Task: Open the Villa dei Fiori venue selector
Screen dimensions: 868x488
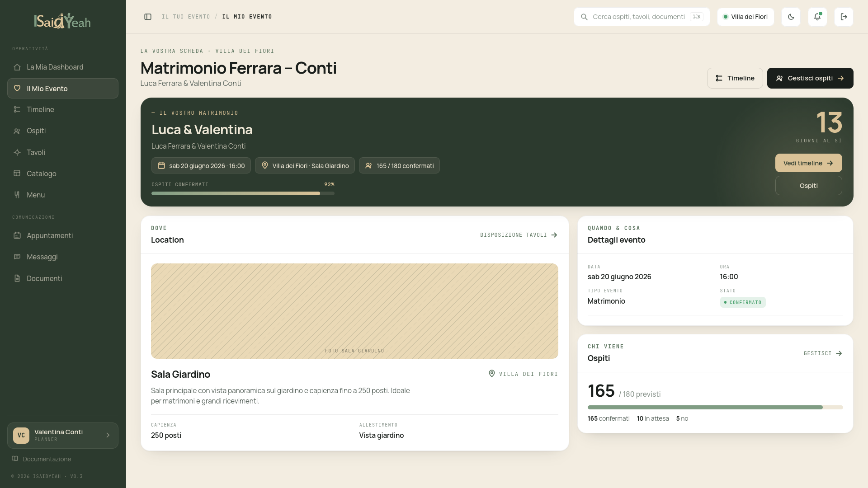Action: point(745,17)
